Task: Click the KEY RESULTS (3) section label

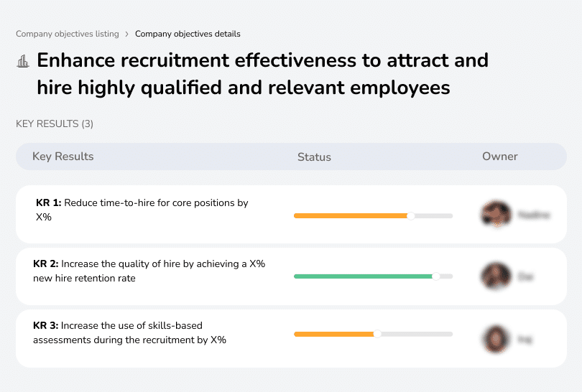Action: click(x=55, y=123)
